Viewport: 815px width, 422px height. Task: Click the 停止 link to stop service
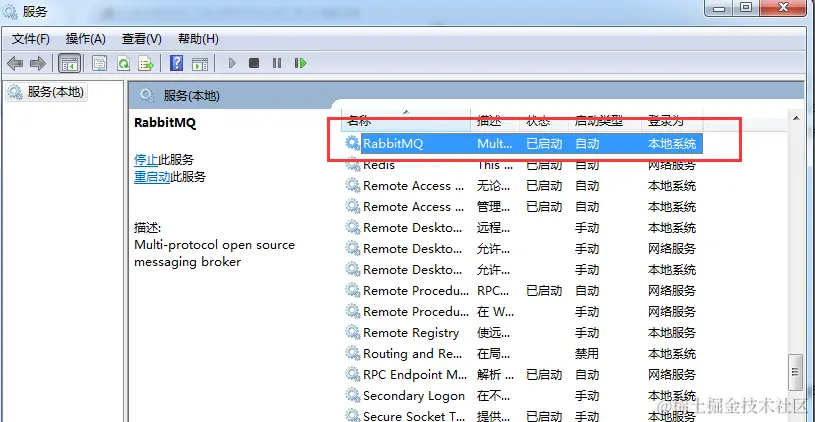(146, 160)
